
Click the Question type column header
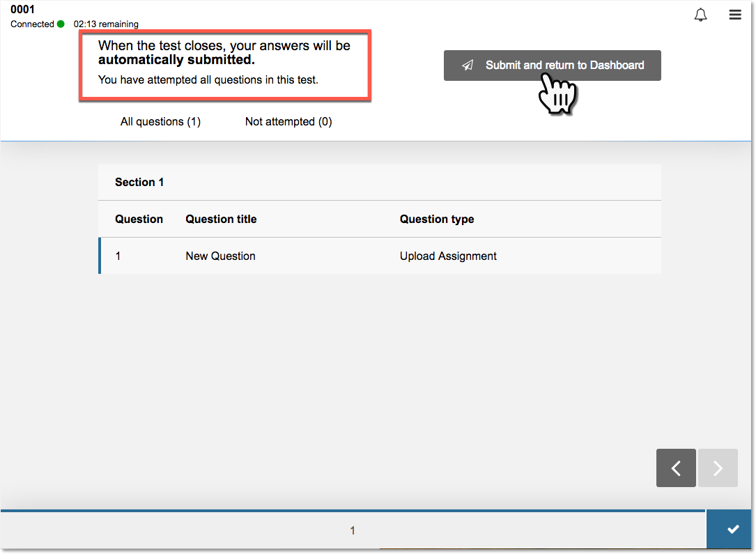437,219
